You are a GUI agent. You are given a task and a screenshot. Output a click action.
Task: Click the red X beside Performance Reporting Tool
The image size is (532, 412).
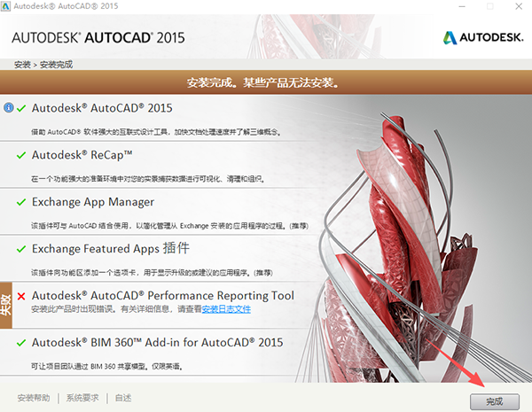tap(21, 296)
